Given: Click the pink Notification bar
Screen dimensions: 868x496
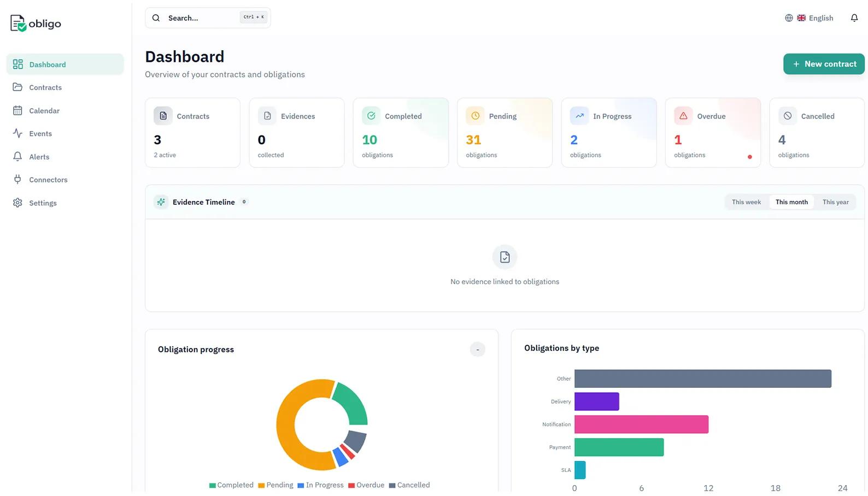Looking at the screenshot, I should coord(641,424).
